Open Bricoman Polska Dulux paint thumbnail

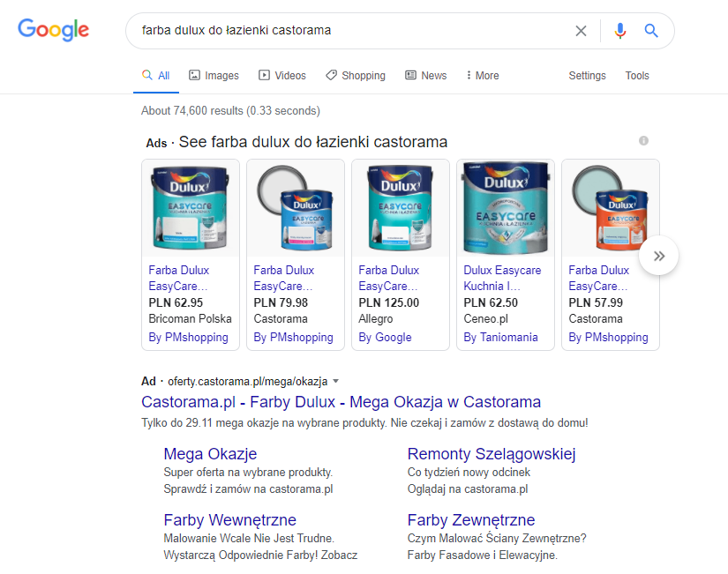[x=190, y=209]
